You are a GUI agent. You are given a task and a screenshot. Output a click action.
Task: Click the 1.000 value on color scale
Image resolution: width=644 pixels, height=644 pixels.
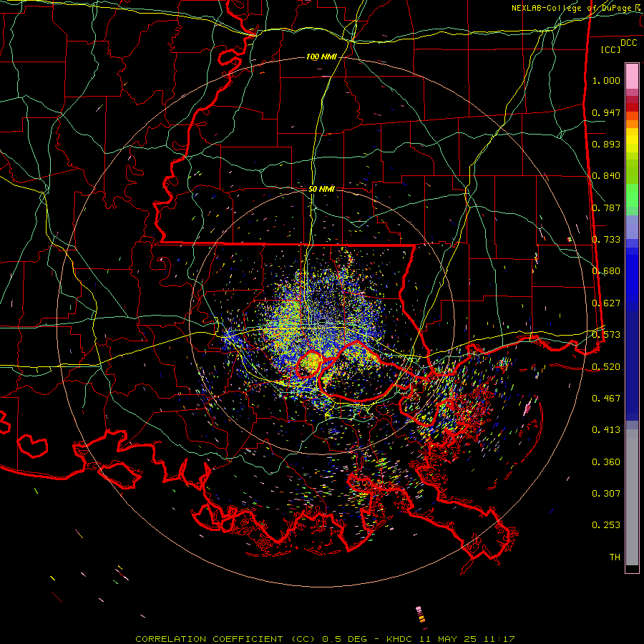tap(606, 80)
